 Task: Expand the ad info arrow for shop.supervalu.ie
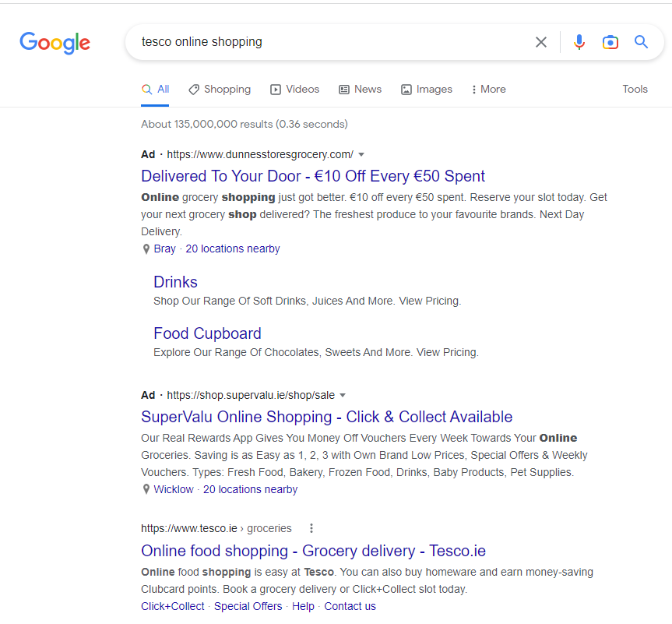coord(343,395)
